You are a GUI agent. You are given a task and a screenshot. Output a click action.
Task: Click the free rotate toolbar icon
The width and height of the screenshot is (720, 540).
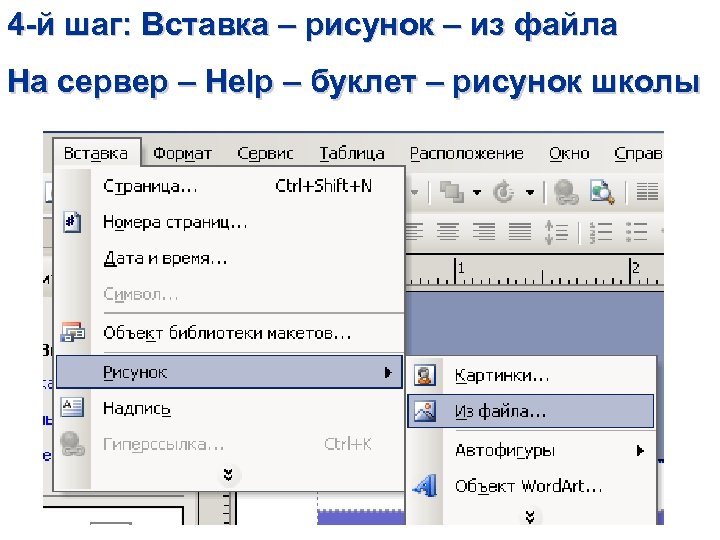click(504, 192)
